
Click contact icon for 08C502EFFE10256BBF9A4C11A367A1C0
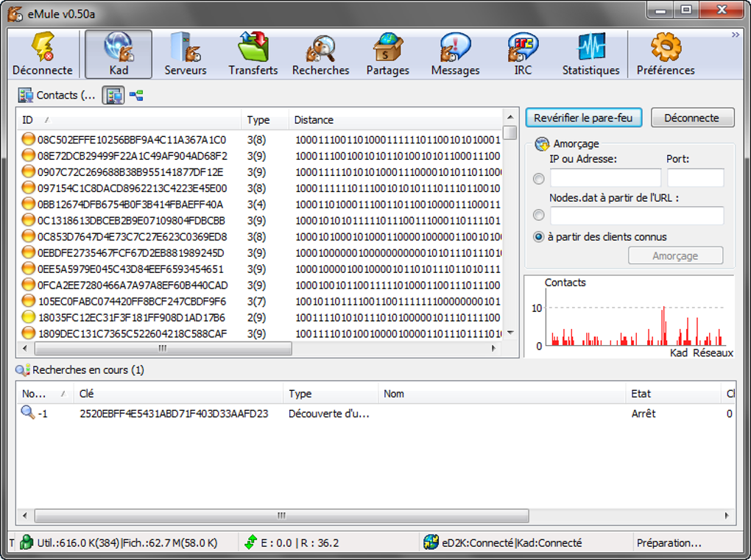pyautogui.click(x=28, y=139)
